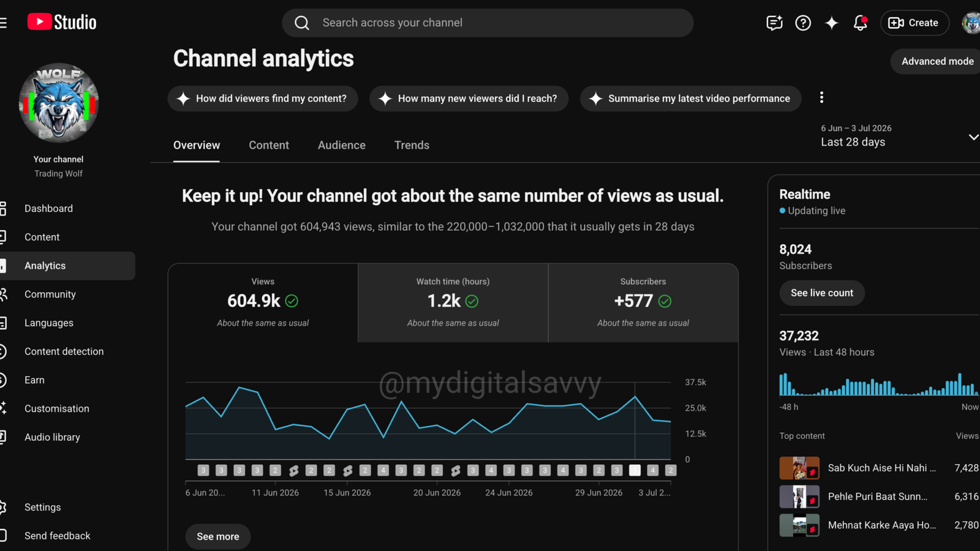980x551 pixels.
Task: Click the '7,428' views value in Top content
Action: [967, 468]
